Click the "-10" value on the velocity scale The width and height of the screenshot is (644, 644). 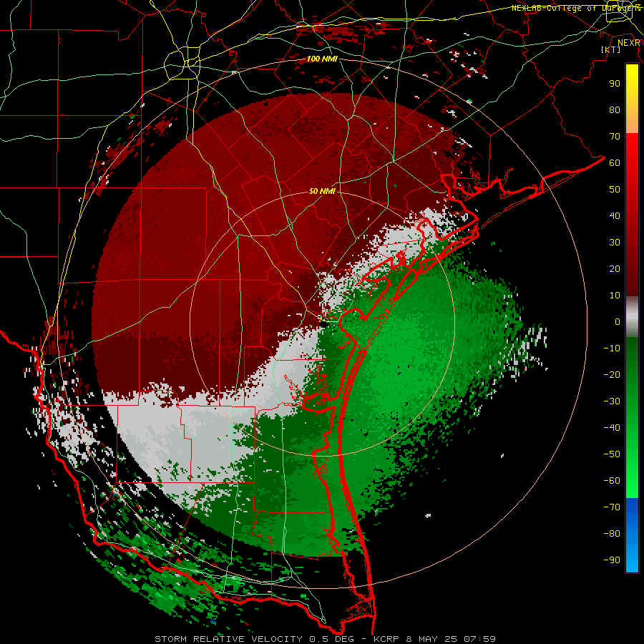(612, 348)
